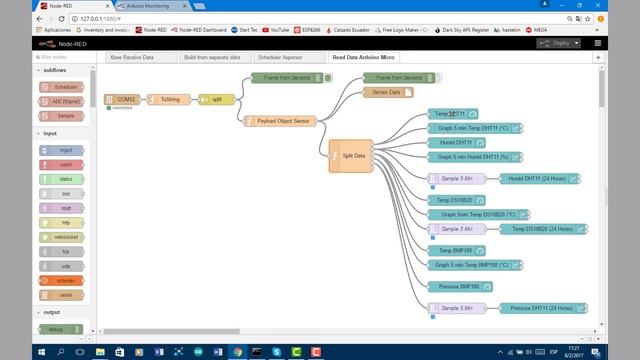Select the Pressure DHT11 (24 Horas) chart node
The image size is (640, 360).
tap(544, 309)
